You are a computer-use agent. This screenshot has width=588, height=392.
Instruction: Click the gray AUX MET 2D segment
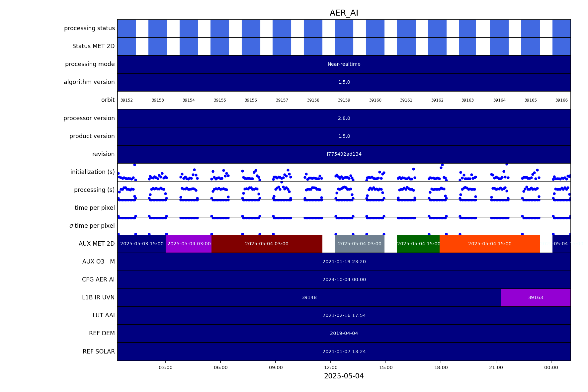tap(360, 244)
